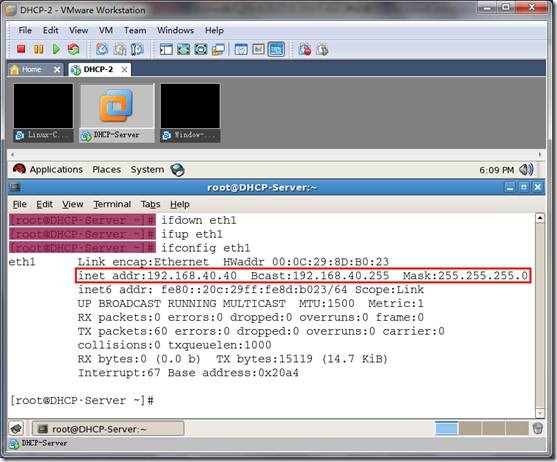
Task: Open VMware Help menu
Action: tap(214, 31)
